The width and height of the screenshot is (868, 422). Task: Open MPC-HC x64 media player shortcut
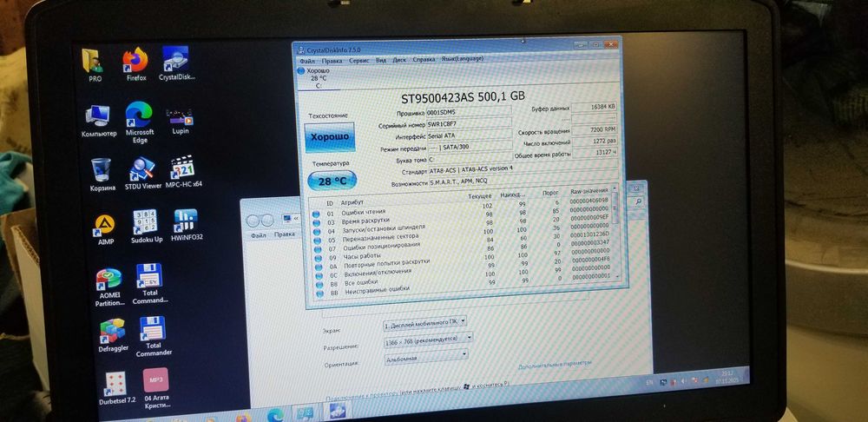183,172
